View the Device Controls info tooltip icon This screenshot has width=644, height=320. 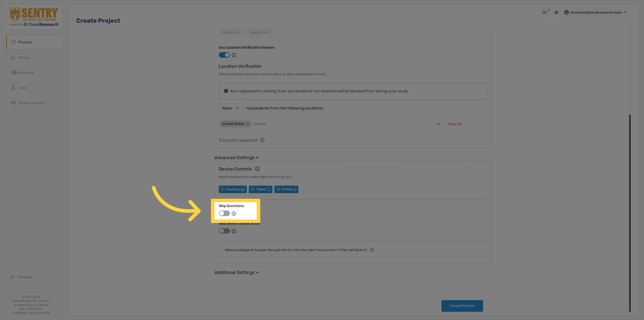pos(257,169)
